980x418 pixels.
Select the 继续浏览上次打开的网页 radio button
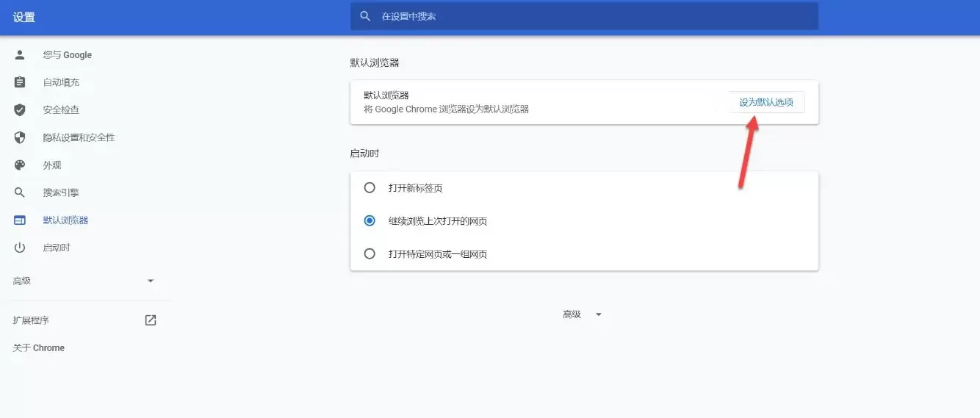click(x=370, y=221)
